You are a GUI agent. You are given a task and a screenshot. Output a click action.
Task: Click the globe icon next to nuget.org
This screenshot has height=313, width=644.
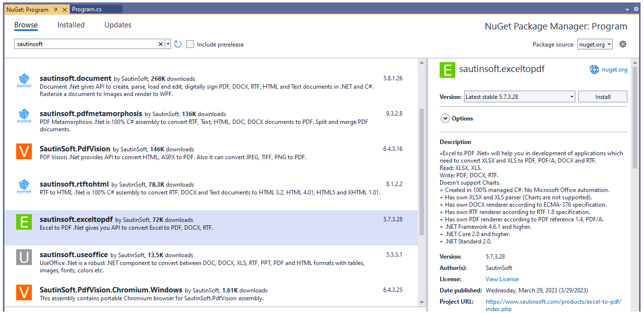pyautogui.click(x=594, y=69)
